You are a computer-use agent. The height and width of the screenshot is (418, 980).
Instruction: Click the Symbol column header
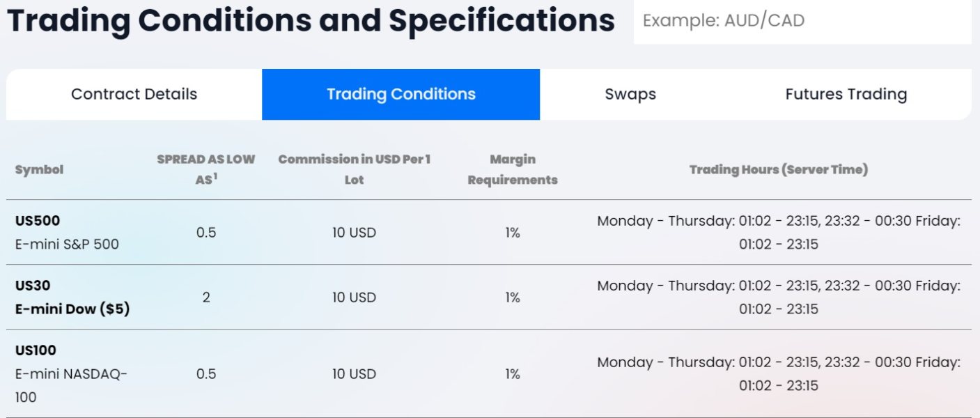pos(39,169)
